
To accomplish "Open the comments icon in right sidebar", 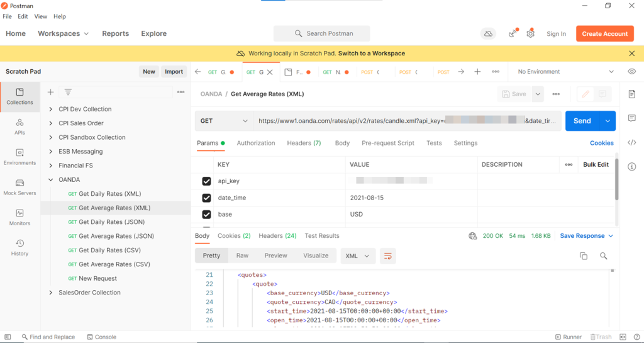I will tap(631, 118).
